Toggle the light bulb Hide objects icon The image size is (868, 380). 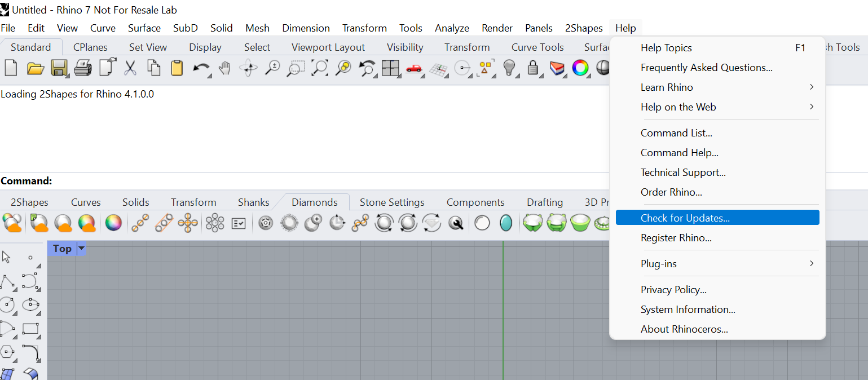click(509, 68)
